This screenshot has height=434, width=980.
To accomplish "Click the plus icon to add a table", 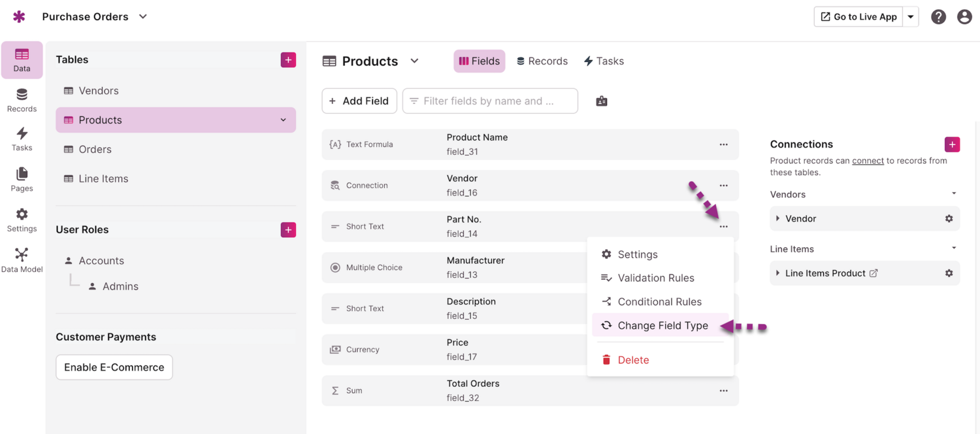I will [x=288, y=59].
